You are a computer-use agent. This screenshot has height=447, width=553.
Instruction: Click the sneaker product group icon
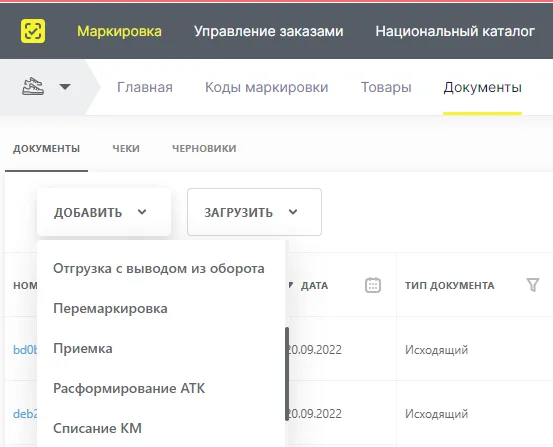click(x=33, y=86)
